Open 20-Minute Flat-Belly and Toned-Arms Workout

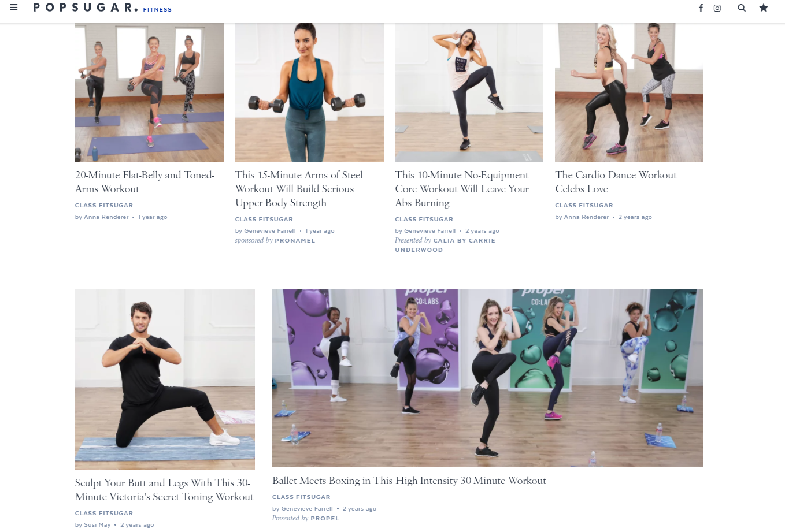[x=145, y=182]
